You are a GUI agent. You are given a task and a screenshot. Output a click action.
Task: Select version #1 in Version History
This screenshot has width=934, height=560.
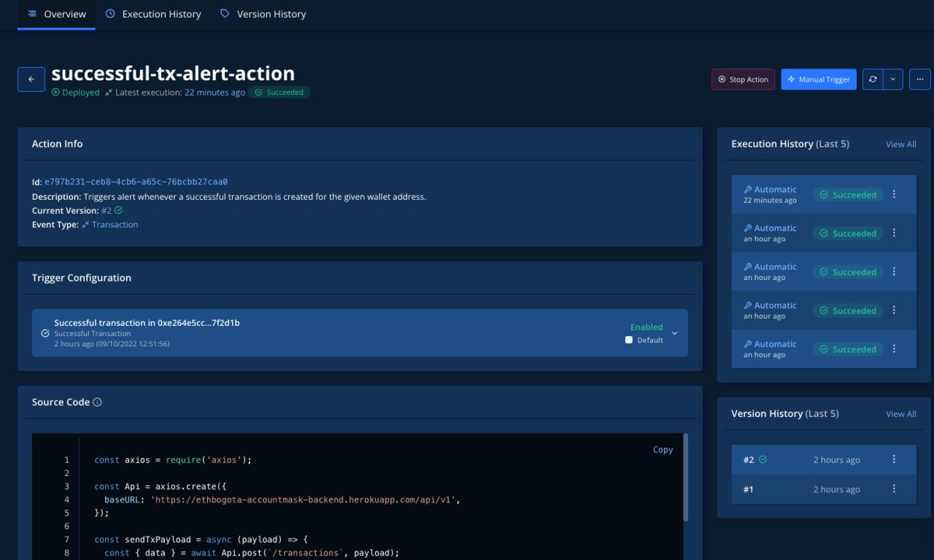824,489
